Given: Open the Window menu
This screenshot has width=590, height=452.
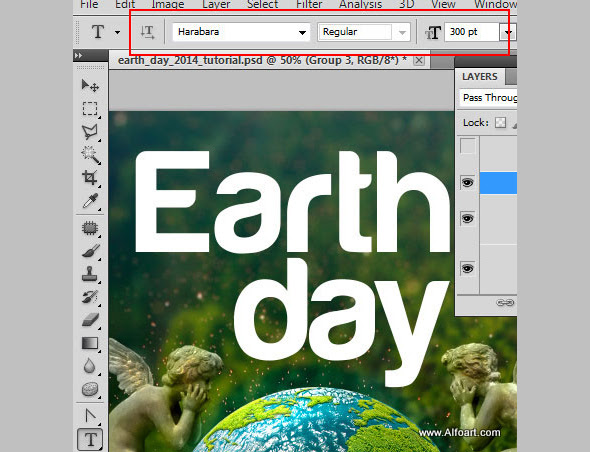Looking at the screenshot, I should (x=495, y=5).
